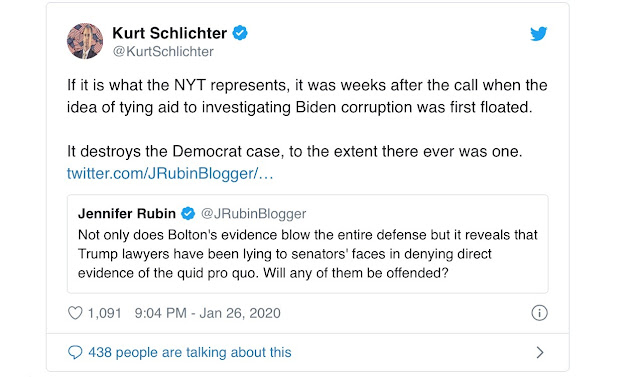The image size is (640, 377).
Task: Open the twitter.com/JRubinBlogger link
Action: click(x=170, y=173)
